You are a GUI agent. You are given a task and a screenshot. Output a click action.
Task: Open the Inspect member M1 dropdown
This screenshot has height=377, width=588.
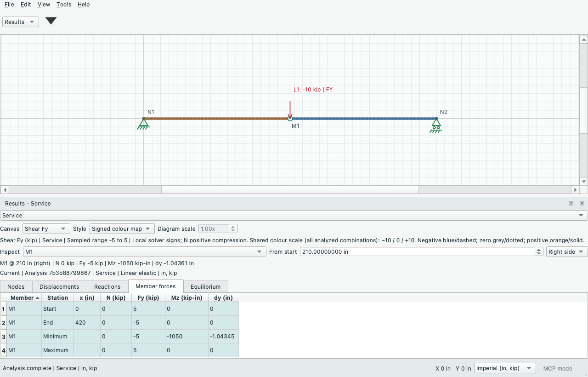click(144, 251)
